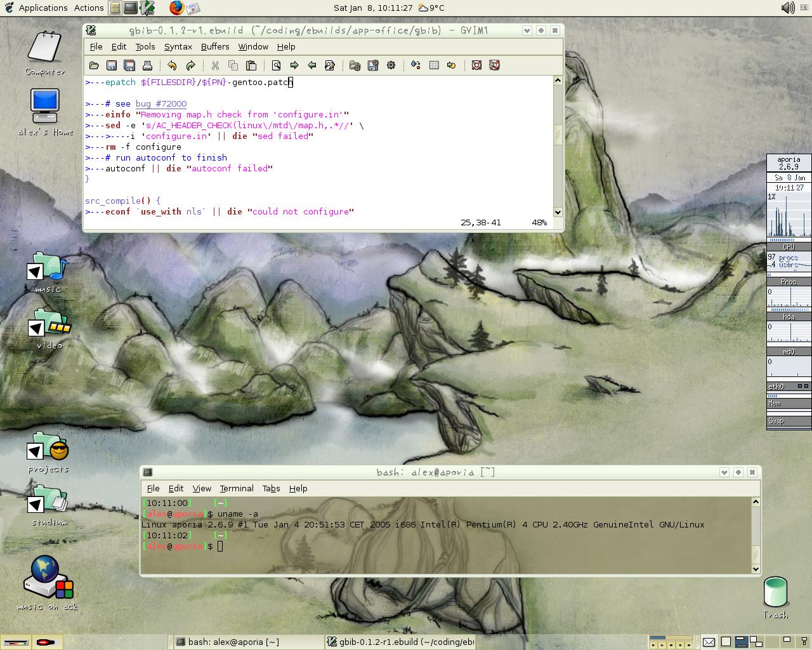Open the Tabs menu in the terminal window
The height and width of the screenshot is (650, 812).
tap(271, 488)
